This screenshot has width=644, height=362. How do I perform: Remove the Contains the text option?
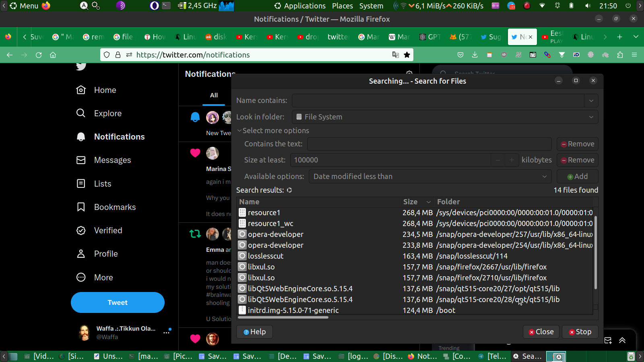[x=577, y=144]
